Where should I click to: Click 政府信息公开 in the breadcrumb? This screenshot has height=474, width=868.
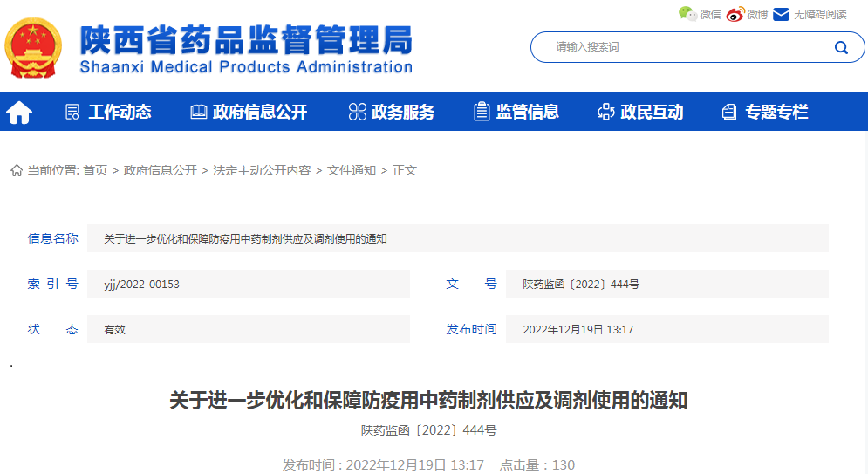(x=160, y=170)
